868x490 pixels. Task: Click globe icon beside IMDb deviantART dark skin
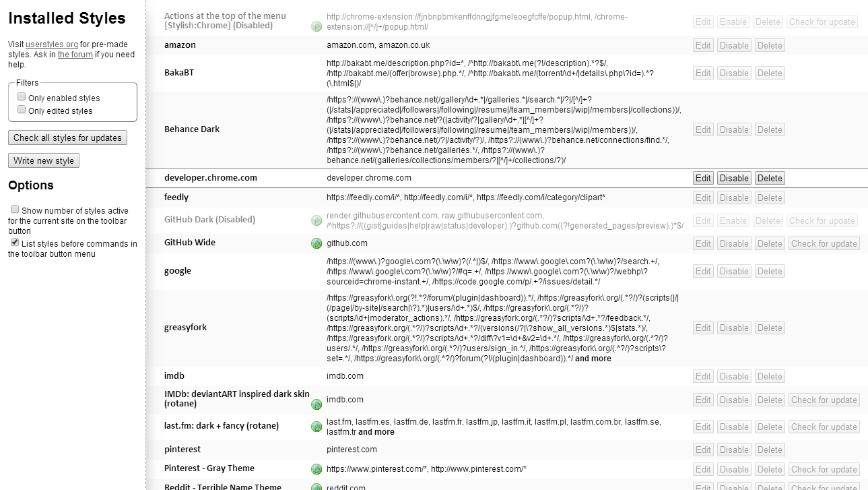click(316, 404)
